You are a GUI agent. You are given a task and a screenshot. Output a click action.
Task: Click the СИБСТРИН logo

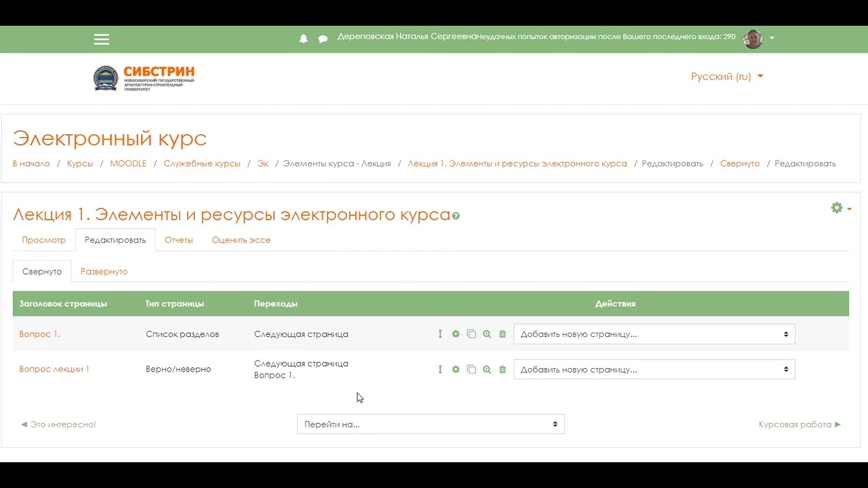click(144, 78)
